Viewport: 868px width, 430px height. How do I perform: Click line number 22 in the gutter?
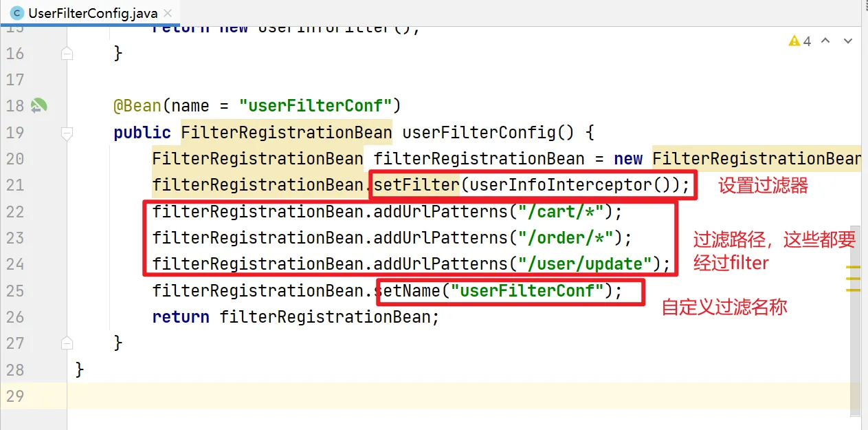[15, 211]
